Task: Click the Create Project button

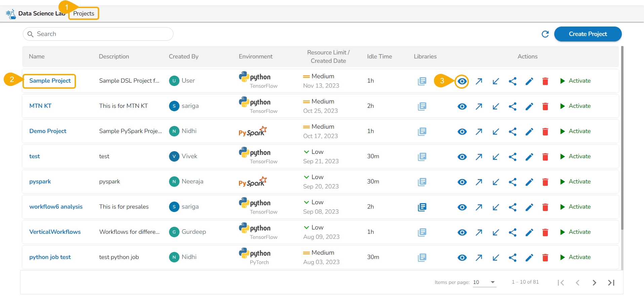Action: [x=588, y=34]
